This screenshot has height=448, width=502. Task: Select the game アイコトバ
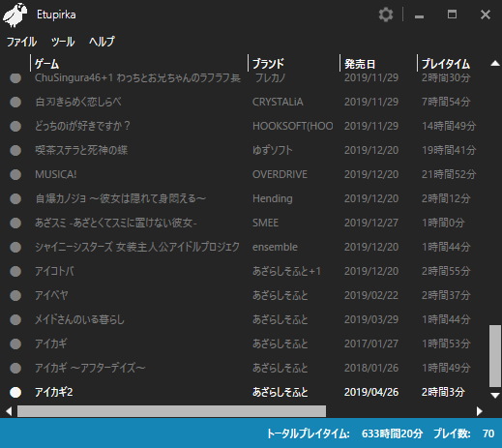tap(54, 271)
